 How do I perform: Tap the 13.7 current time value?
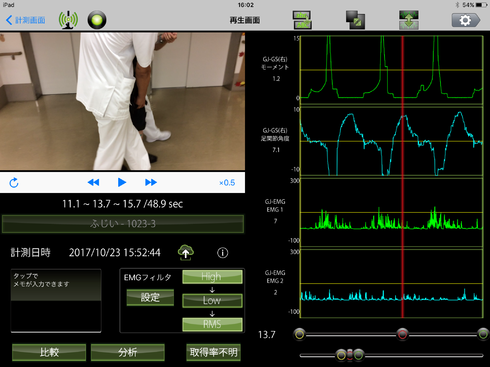point(267,334)
